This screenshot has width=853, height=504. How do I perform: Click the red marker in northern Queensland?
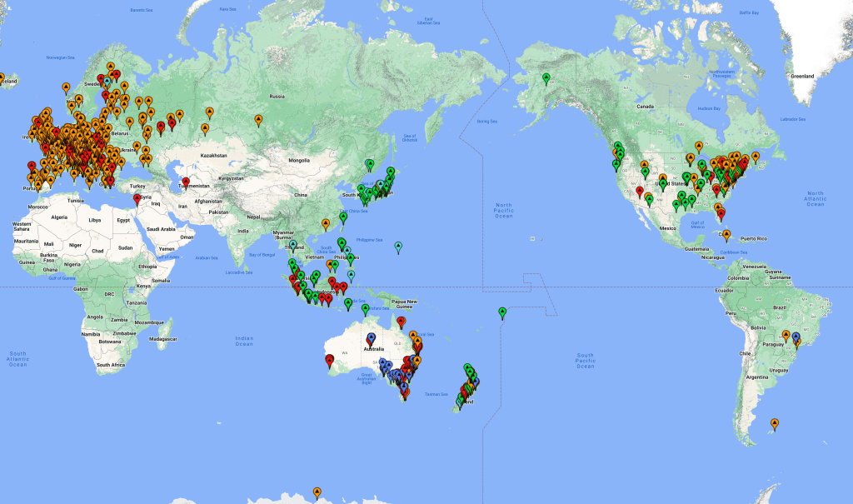[401, 322]
